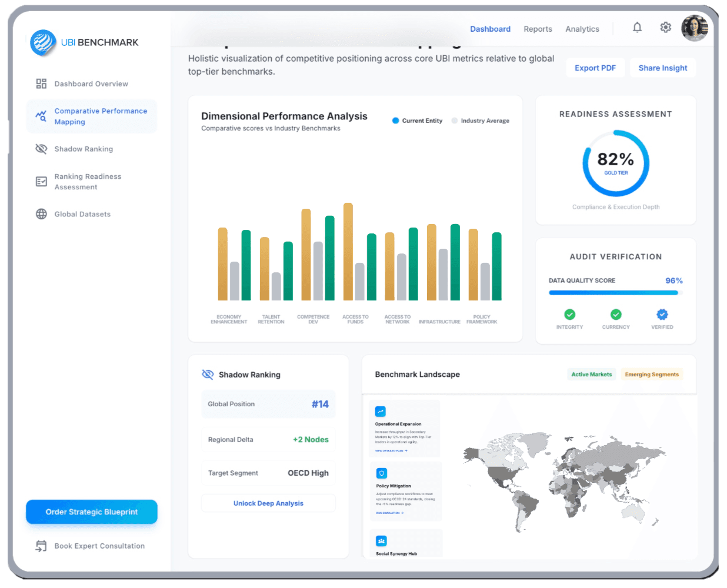Image resolution: width=727 pixels, height=588 pixels.
Task: Follow the Run Simulation link
Action: click(x=389, y=513)
